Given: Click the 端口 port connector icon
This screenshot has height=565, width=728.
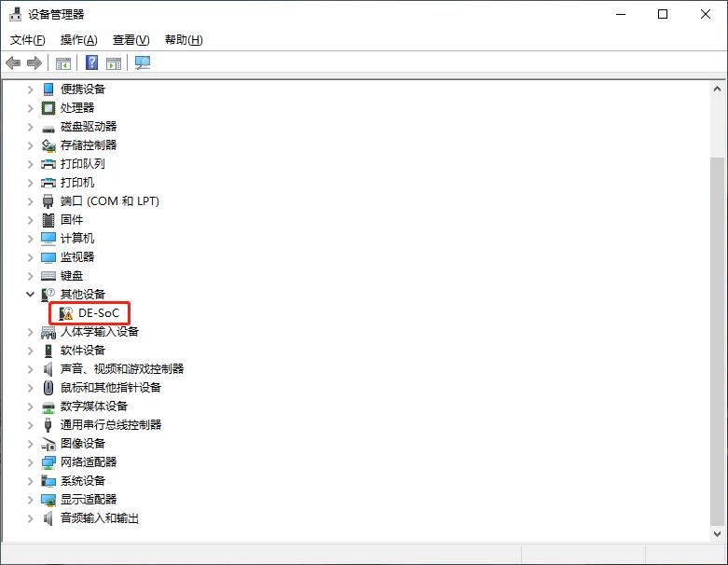Looking at the screenshot, I should point(48,201).
